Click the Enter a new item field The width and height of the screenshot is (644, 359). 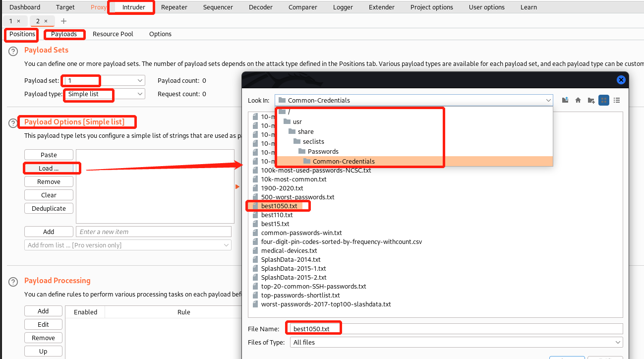154,232
